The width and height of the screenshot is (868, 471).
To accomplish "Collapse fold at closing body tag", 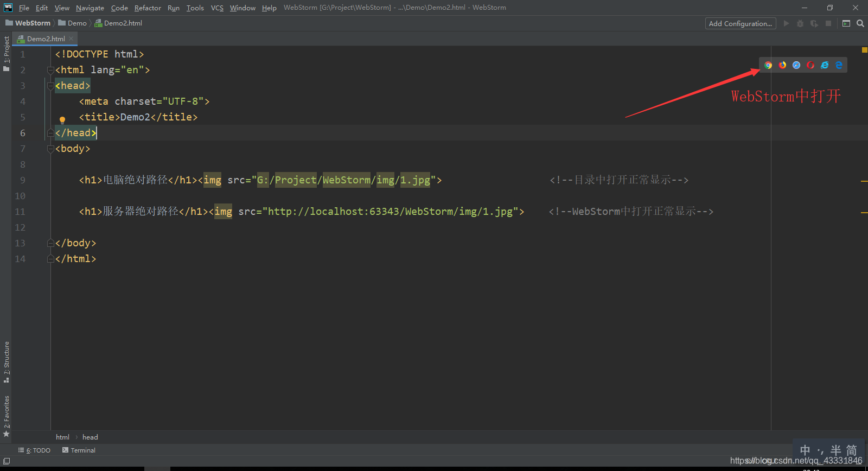I will 50,243.
